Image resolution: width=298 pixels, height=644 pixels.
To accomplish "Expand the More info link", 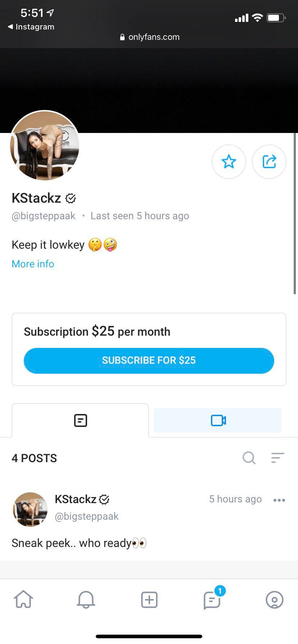I will [33, 264].
